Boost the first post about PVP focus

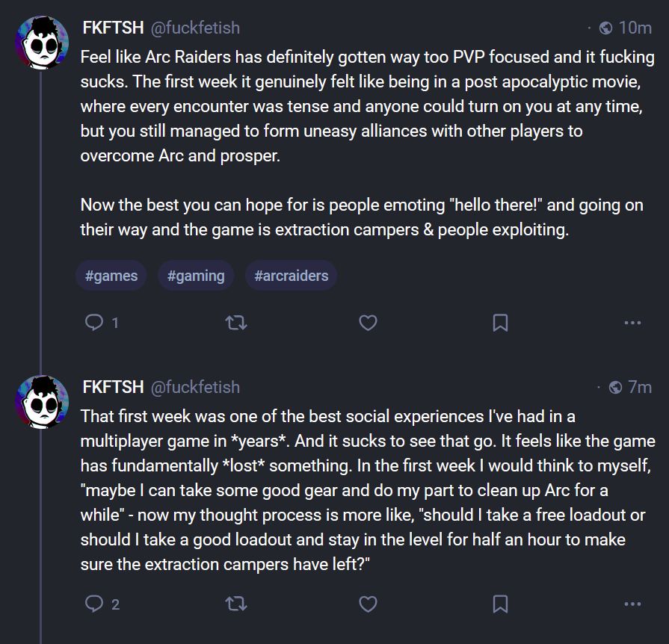tap(236, 323)
